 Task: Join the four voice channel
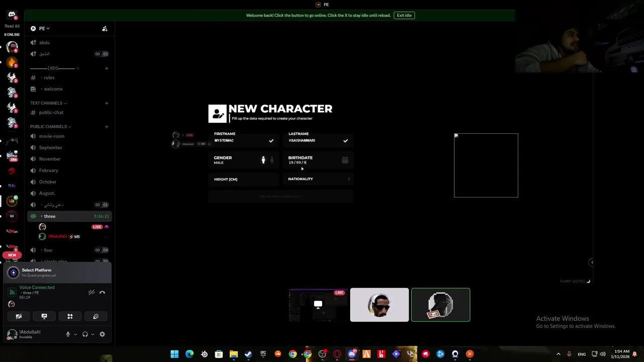pos(69,250)
